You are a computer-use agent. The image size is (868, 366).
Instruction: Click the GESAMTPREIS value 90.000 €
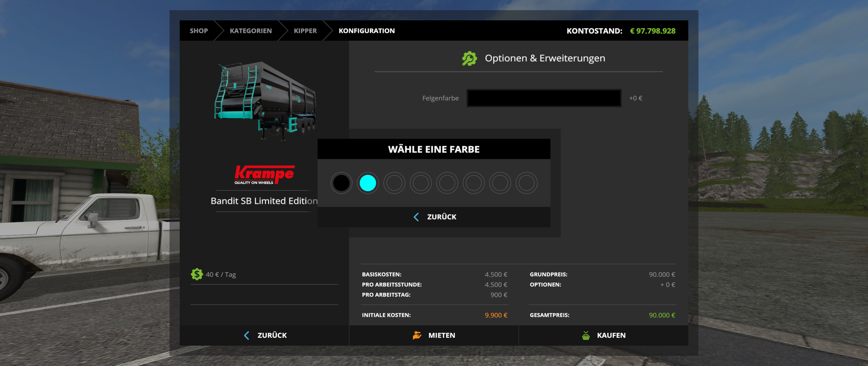click(662, 315)
